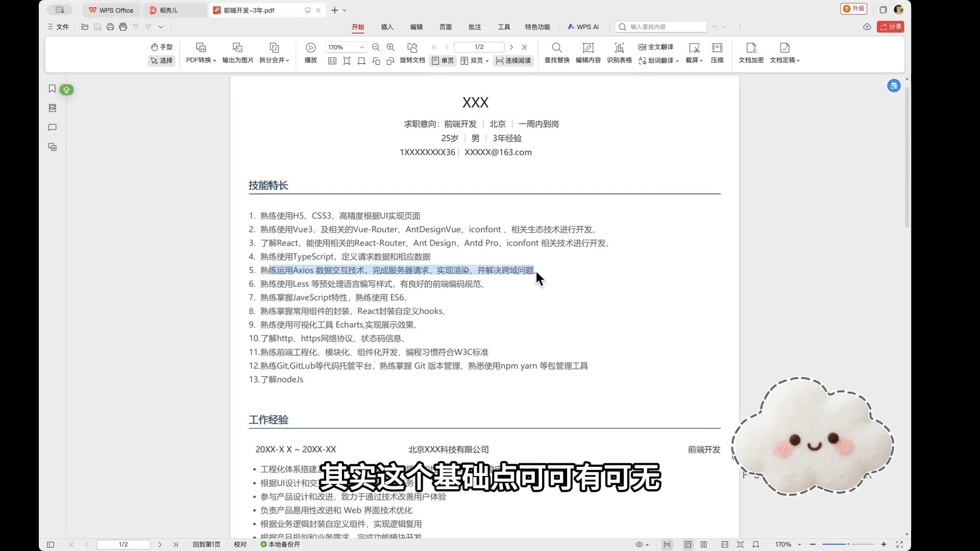980x551 pixels.
Task: Toggle 连续阅读 continuous reading
Action: 513,61
